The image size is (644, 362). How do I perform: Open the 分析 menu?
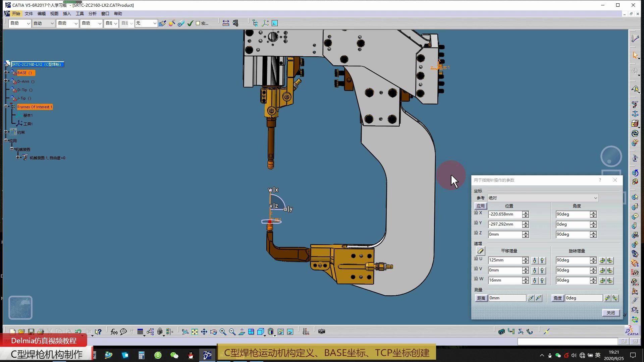[x=92, y=14]
